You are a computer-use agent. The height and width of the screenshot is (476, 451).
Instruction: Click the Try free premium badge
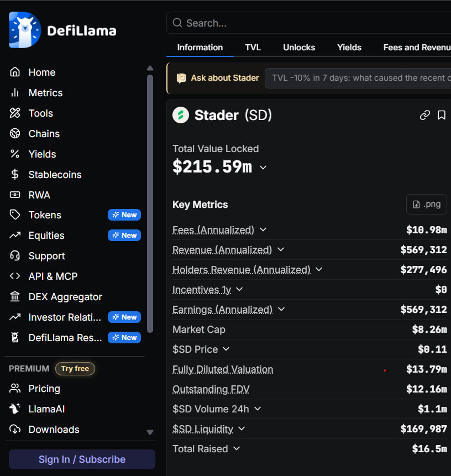click(75, 369)
